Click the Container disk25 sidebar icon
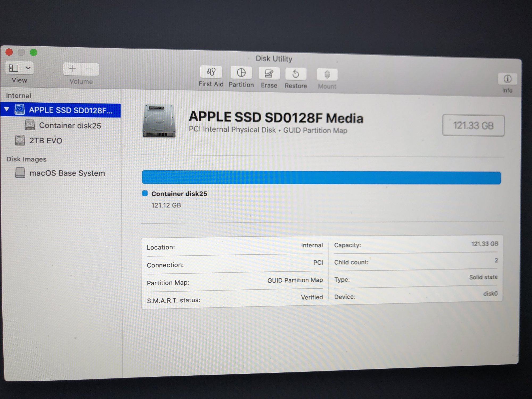Viewport: 532px width, 399px height. (x=30, y=125)
